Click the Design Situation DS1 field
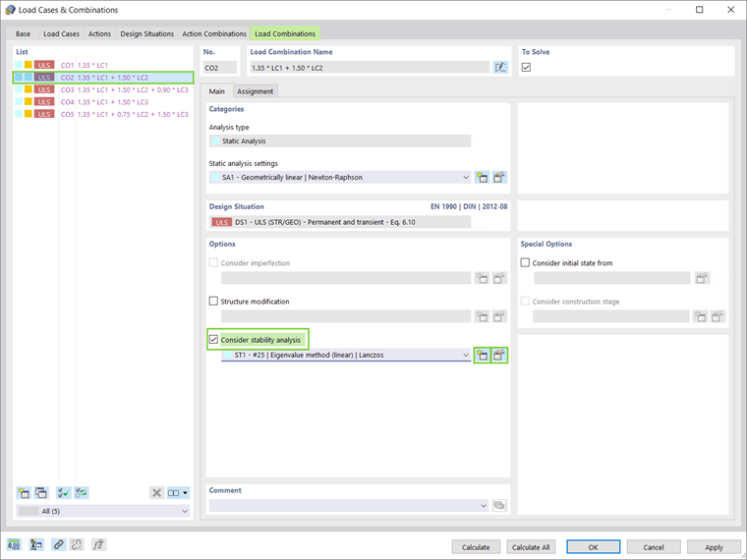The width and height of the screenshot is (747, 560). pyautogui.click(x=340, y=222)
